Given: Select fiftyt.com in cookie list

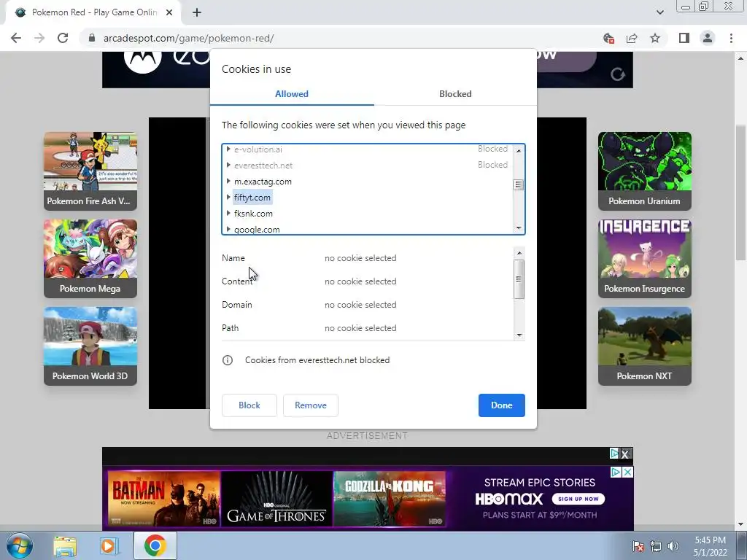Looking at the screenshot, I should [252, 197].
